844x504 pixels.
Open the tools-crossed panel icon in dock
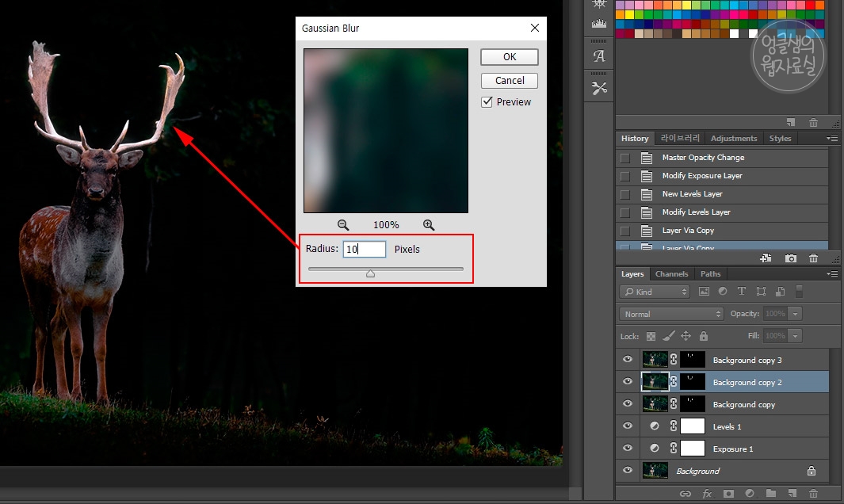[x=598, y=88]
